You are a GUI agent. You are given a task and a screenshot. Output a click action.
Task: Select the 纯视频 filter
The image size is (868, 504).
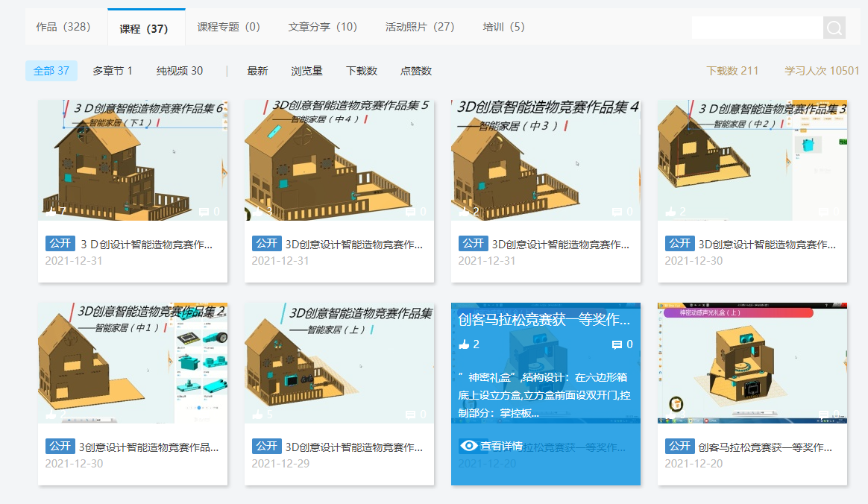pos(173,70)
